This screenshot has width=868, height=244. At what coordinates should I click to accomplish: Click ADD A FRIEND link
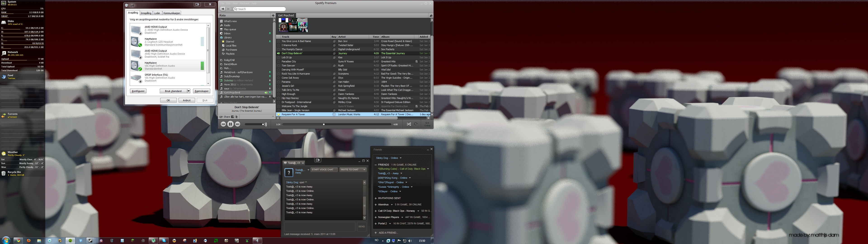pos(388,232)
